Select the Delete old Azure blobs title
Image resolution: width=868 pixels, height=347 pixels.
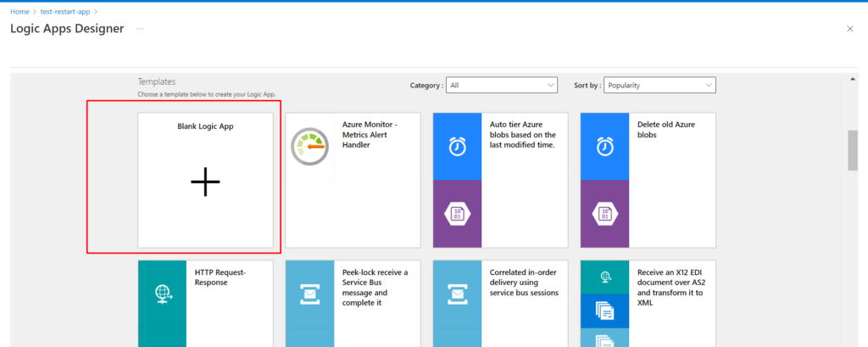666,130
